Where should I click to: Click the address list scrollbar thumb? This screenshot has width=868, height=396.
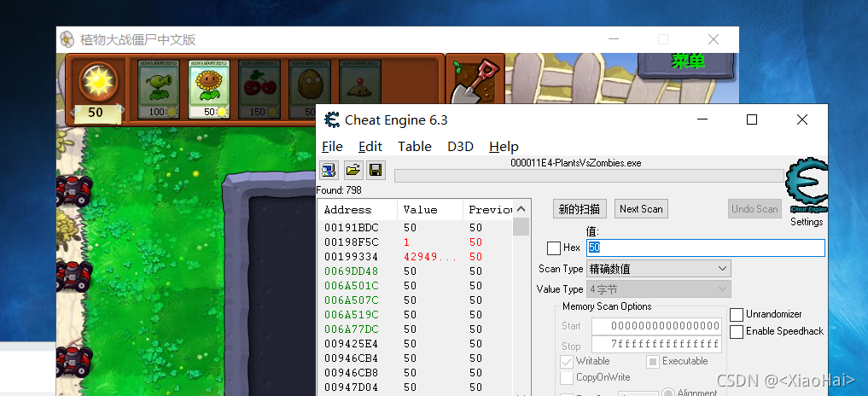[x=521, y=227]
